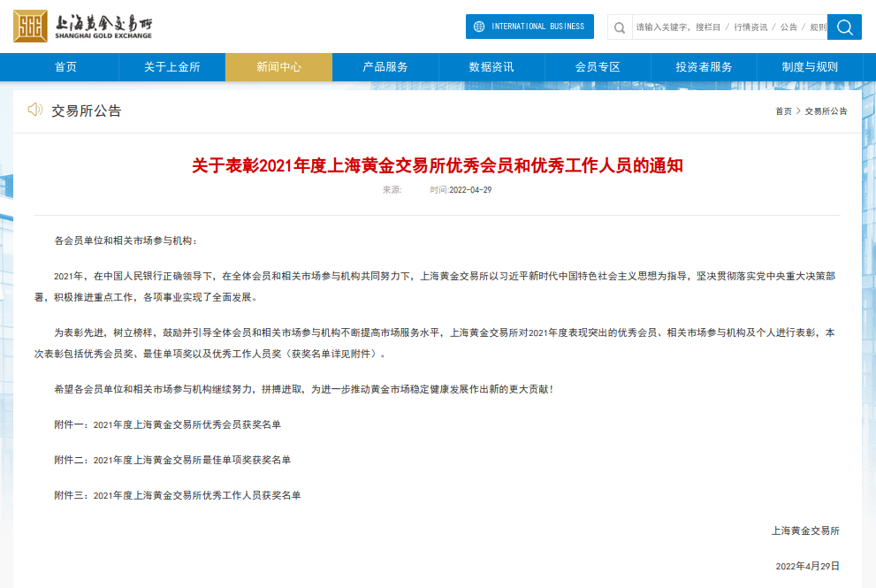Open the 数据资讯 menu
876x588 pixels.
[491, 67]
